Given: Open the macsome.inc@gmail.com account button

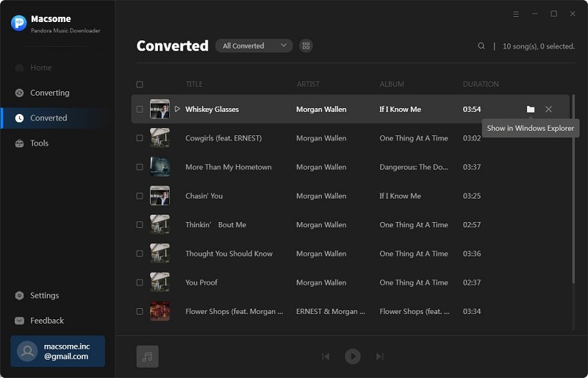Looking at the screenshot, I should click(x=58, y=352).
